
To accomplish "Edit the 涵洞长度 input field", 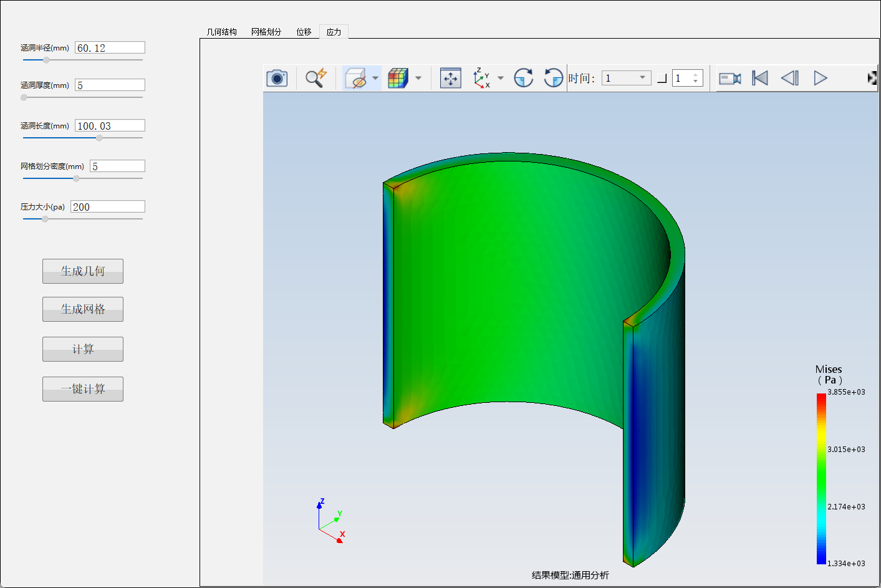I will (x=110, y=125).
